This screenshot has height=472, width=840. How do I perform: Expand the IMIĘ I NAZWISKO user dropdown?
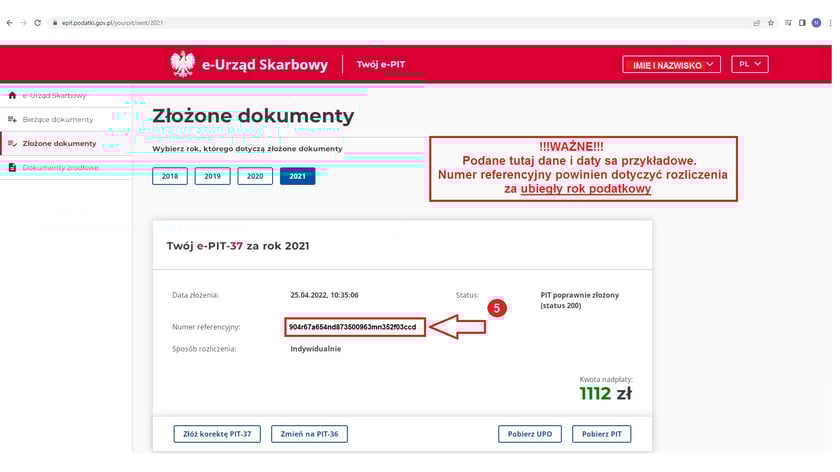coord(671,64)
